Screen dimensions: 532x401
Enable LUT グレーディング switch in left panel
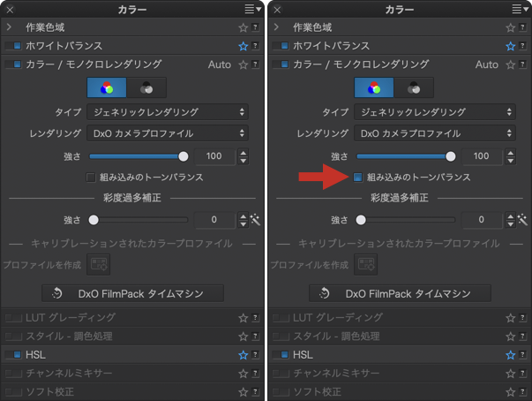click(13, 318)
